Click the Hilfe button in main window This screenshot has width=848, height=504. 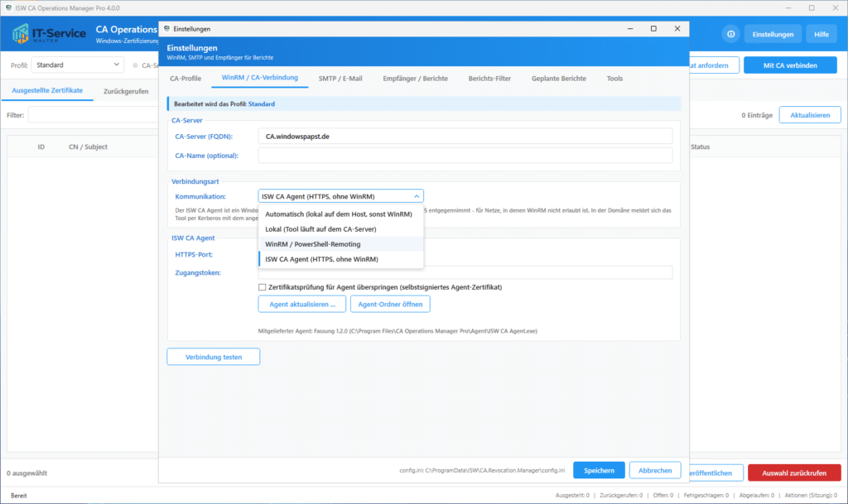[821, 34]
